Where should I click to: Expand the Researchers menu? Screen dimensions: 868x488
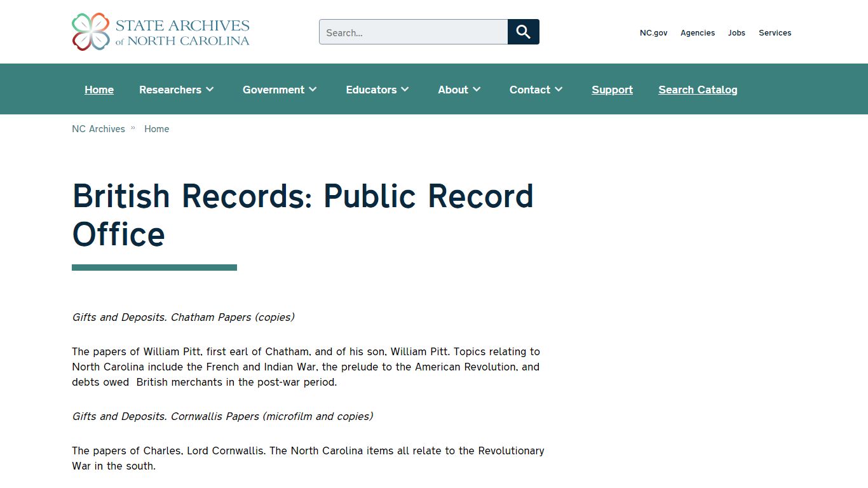177,90
